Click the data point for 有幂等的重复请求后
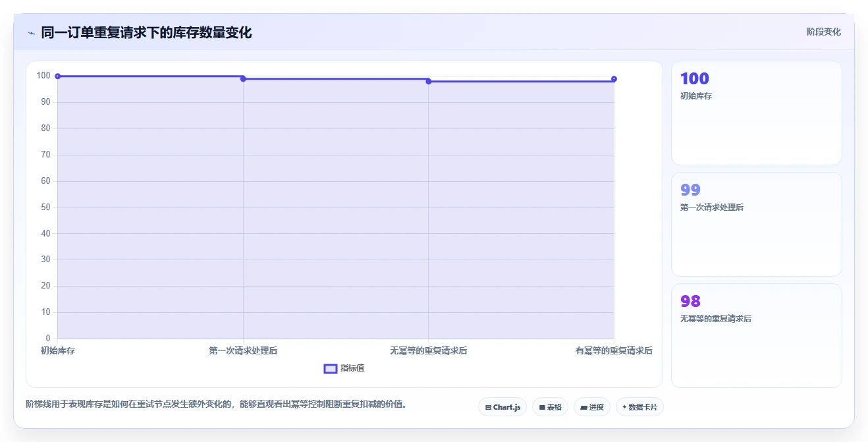 pyautogui.click(x=614, y=79)
